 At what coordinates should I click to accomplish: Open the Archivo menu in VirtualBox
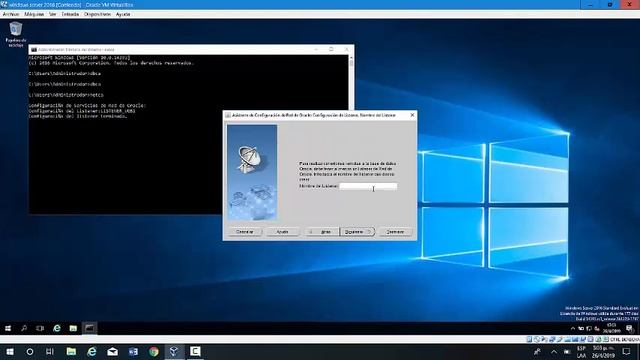click(11, 14)
